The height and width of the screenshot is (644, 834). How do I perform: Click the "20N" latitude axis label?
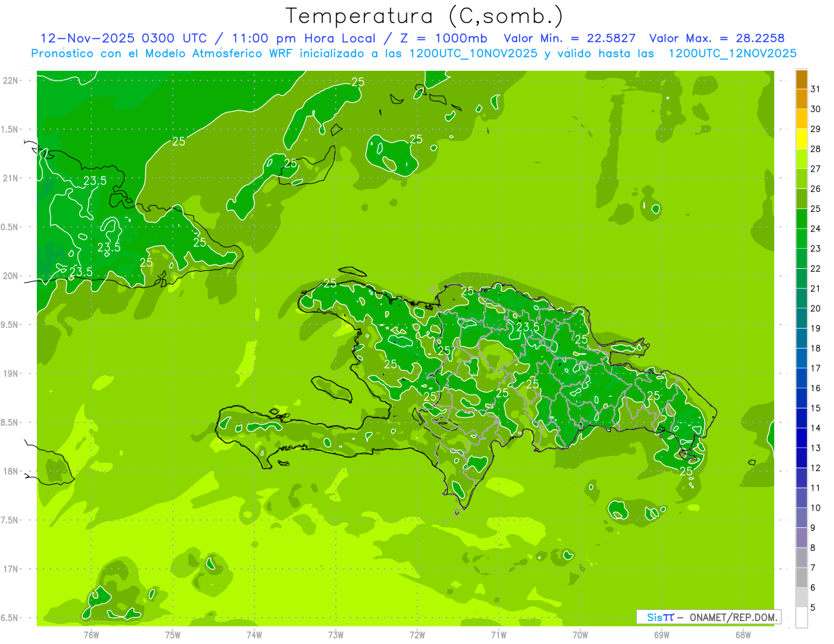10,276
